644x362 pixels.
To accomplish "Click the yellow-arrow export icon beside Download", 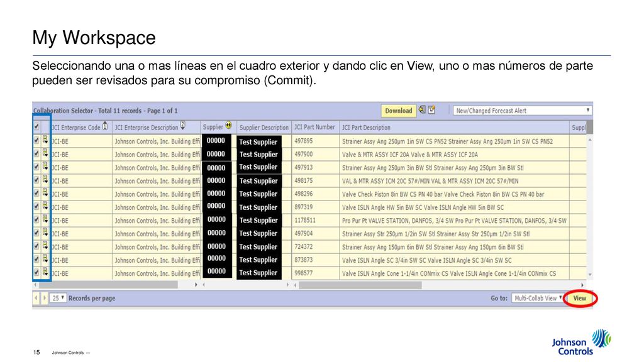I will pyautogui.click(x=422, y=110).
